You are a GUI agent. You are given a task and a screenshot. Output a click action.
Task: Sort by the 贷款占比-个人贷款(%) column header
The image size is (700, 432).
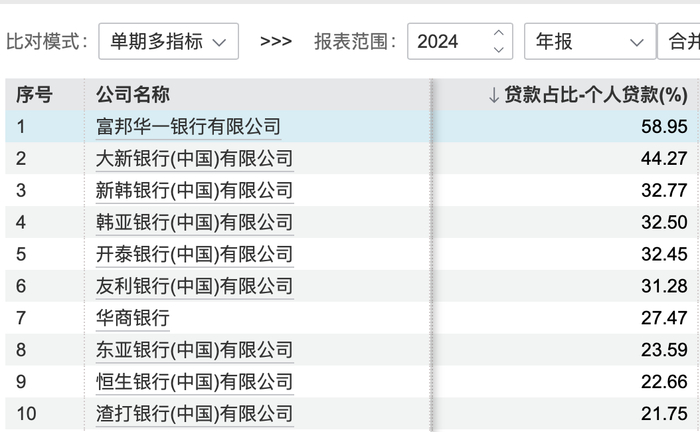[588, 95]
